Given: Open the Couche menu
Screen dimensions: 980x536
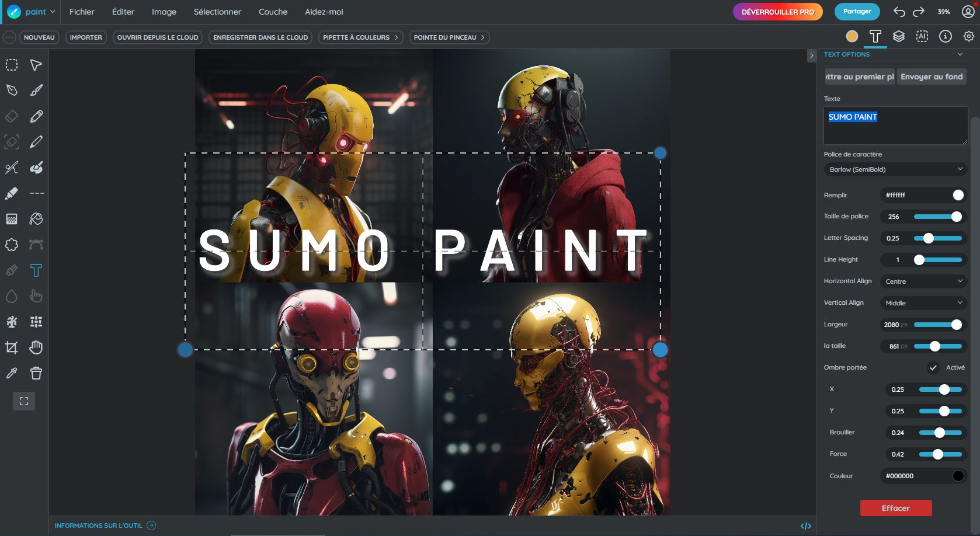Looking at the screenshot, I should (273, 12).
